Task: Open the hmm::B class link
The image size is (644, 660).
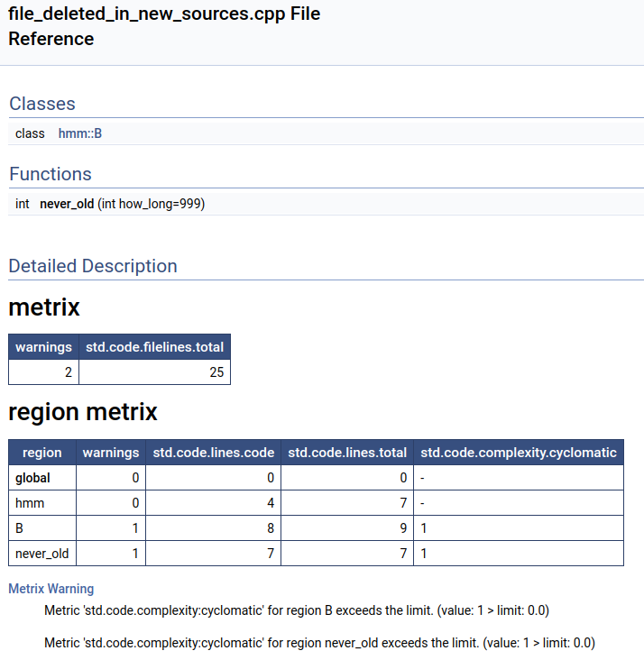Action: tap(80, 133)
